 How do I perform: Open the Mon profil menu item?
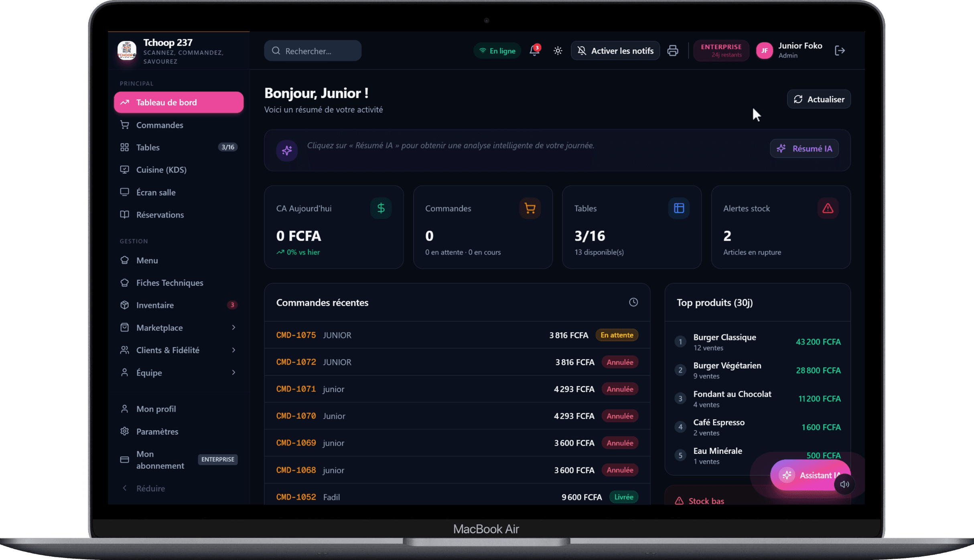click(179, 409)
